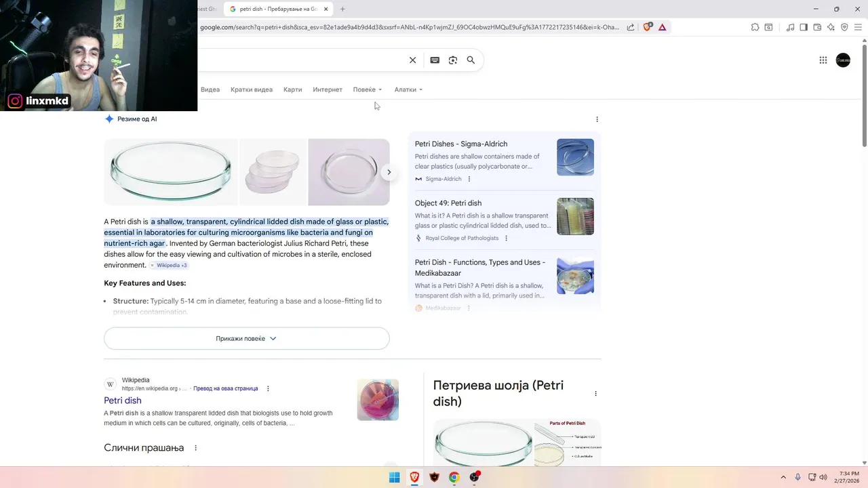
Task: Open Превод на оваа страница link
Action: (x=226, y=389)
